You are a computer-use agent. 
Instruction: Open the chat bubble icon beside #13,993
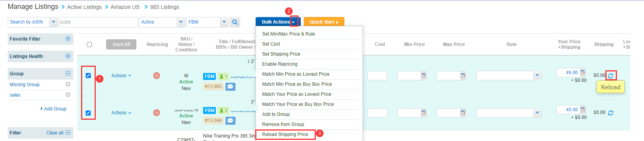click(230, 87)
